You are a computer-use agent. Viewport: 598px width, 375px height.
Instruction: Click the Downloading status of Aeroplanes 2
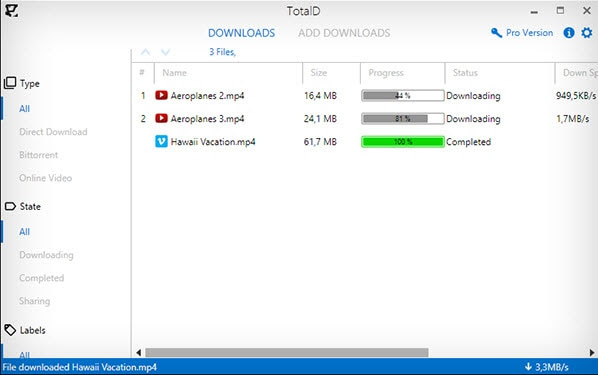(473, 96)
